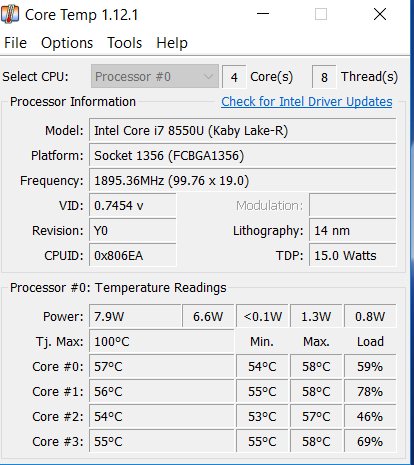Click the power reading 6.6W
The height and width of the screenshot is (465, 414).
point(208,316)
